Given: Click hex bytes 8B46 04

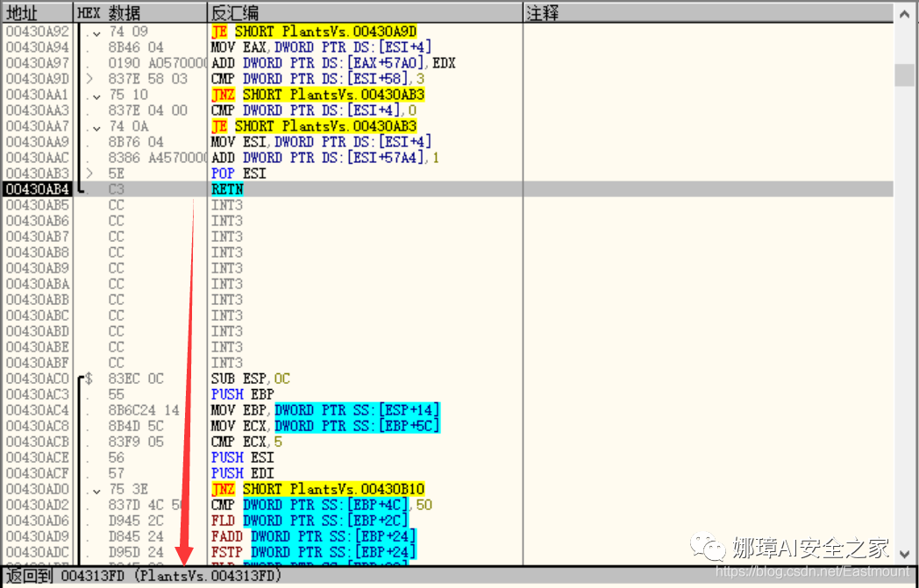Looking at the screenshot, I should pyautogui.click(x=136, y=47).
